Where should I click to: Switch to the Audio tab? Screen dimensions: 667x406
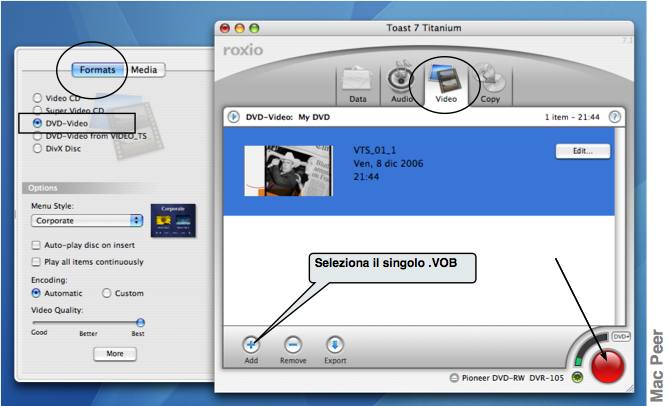(402, 85)
